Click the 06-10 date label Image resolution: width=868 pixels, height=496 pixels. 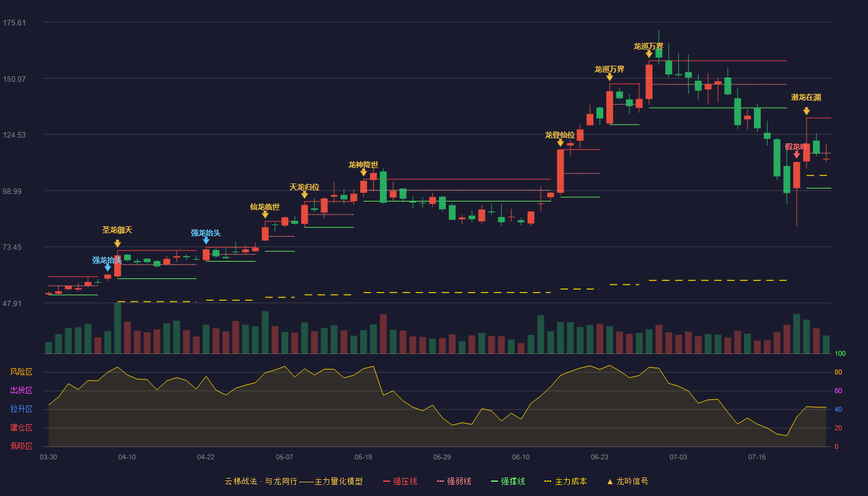click(x=521, y=457)
